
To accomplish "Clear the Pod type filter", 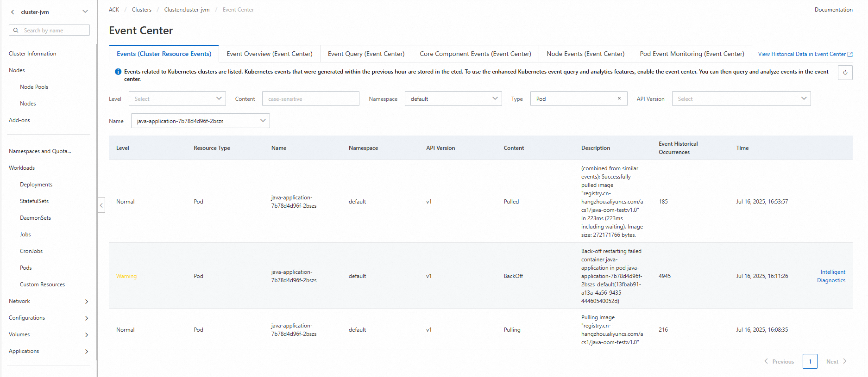I will click(619, 99).
